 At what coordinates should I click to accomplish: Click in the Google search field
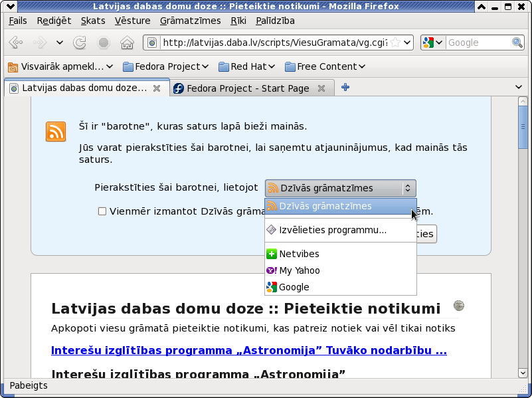click(x=478, y=43)
